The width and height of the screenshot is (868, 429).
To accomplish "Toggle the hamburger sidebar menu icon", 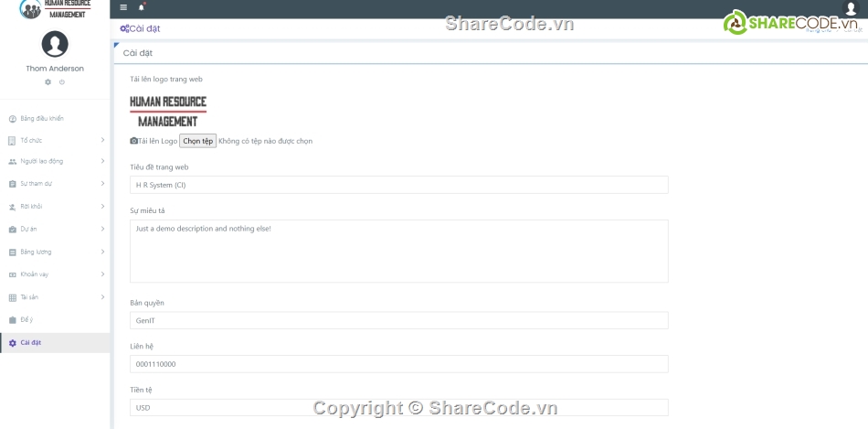I will 123,7.
